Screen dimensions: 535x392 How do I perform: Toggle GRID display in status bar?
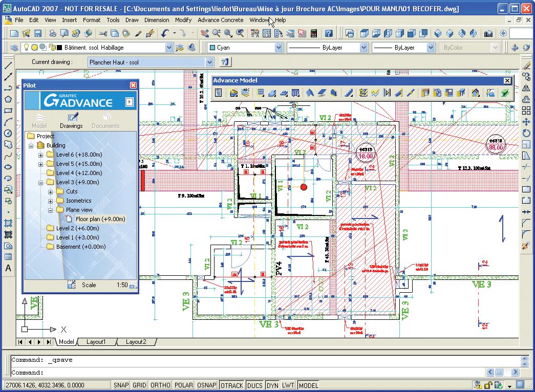click(139, 385)
